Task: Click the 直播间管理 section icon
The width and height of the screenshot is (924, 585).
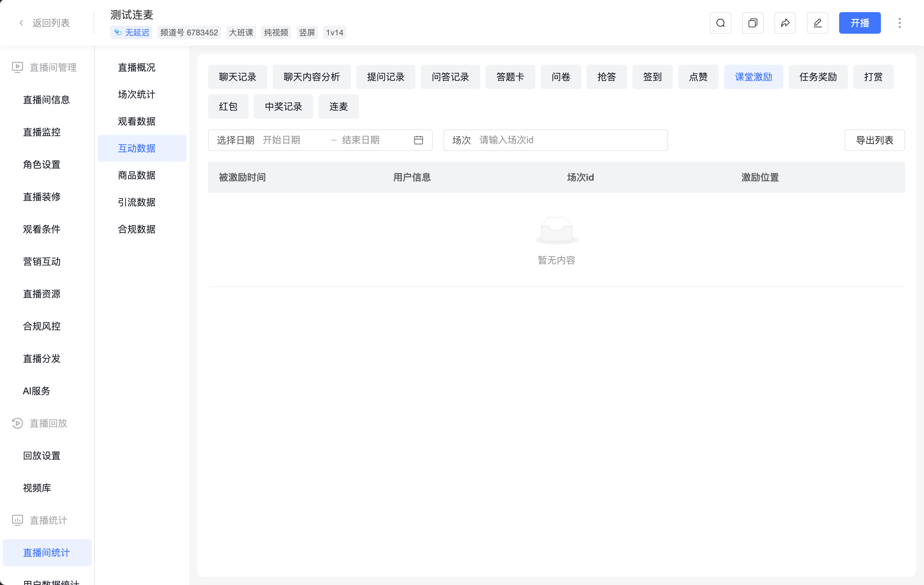Action: [17, 67]
